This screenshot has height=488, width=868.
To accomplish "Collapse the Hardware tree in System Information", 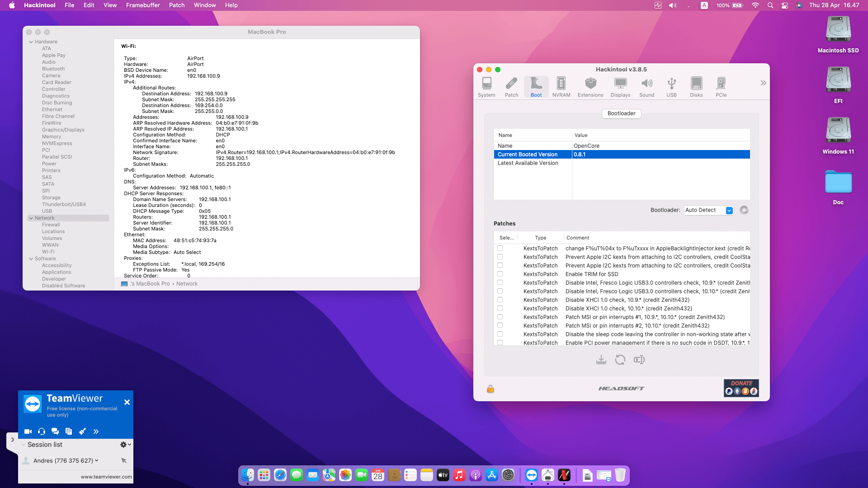I will [31, 42].
